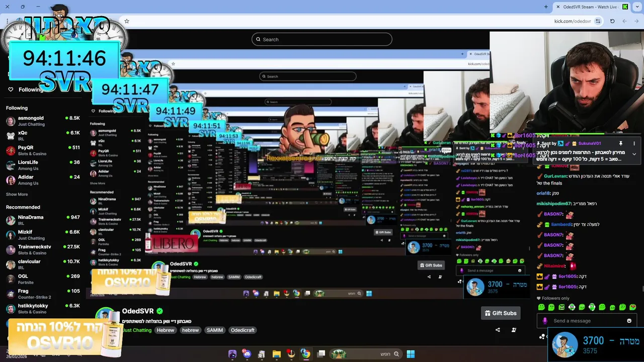The image size is (644, 362).
Task: Select the Odedicraft tag
Action: pyautogui.click(x=243, y=330)
